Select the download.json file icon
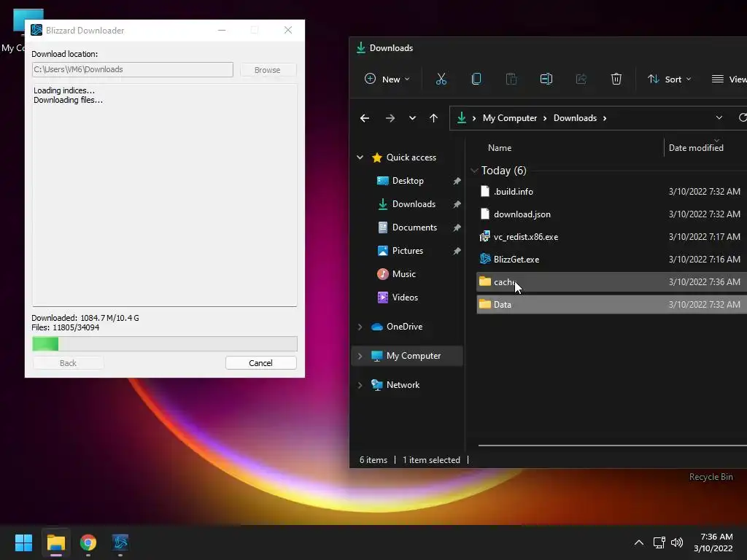747x560 pixels. pos(485,214)
